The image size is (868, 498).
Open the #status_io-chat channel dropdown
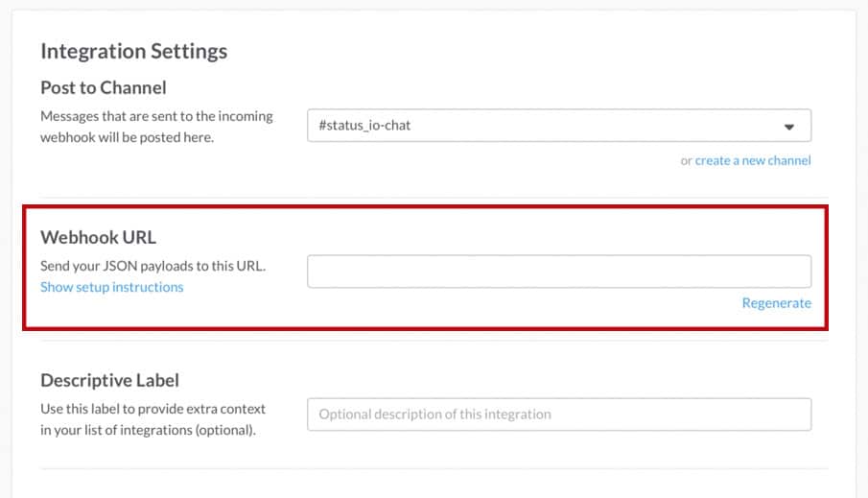coord(559,125)
